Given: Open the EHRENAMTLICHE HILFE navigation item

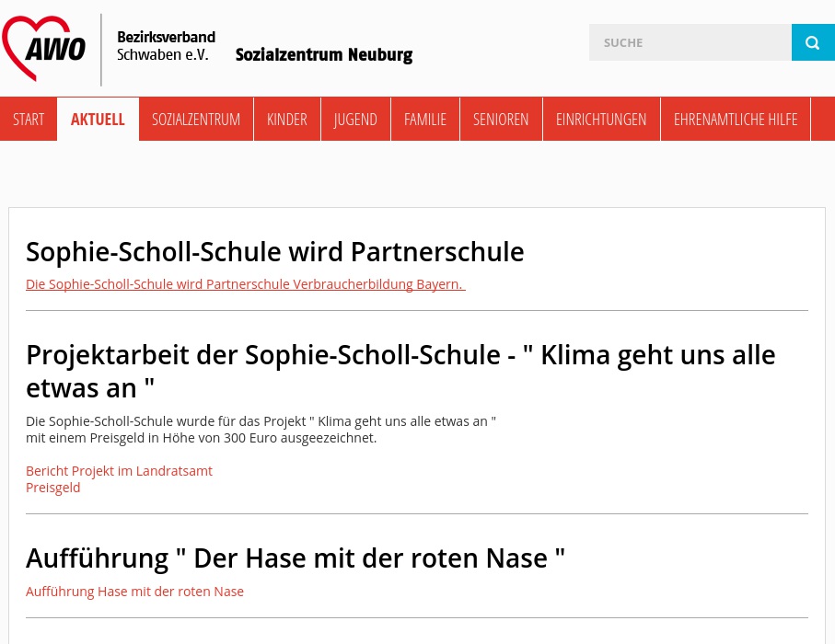Looking at the screenshot, I should (736, 119).
